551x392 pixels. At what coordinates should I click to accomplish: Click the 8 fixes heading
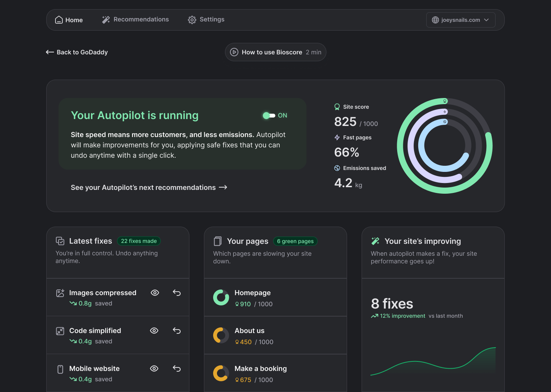(392, 304)
